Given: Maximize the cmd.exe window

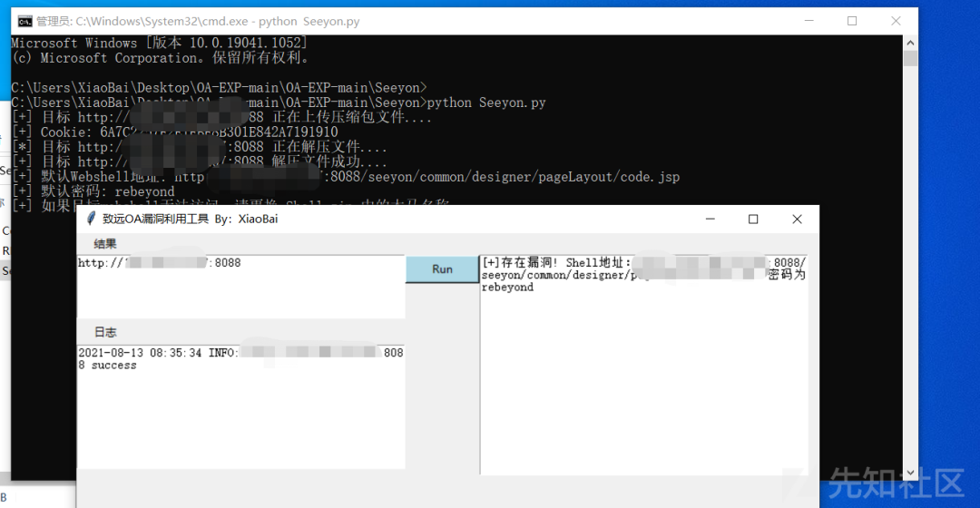Looking at the screenshot, I should (x=852, y=21).
